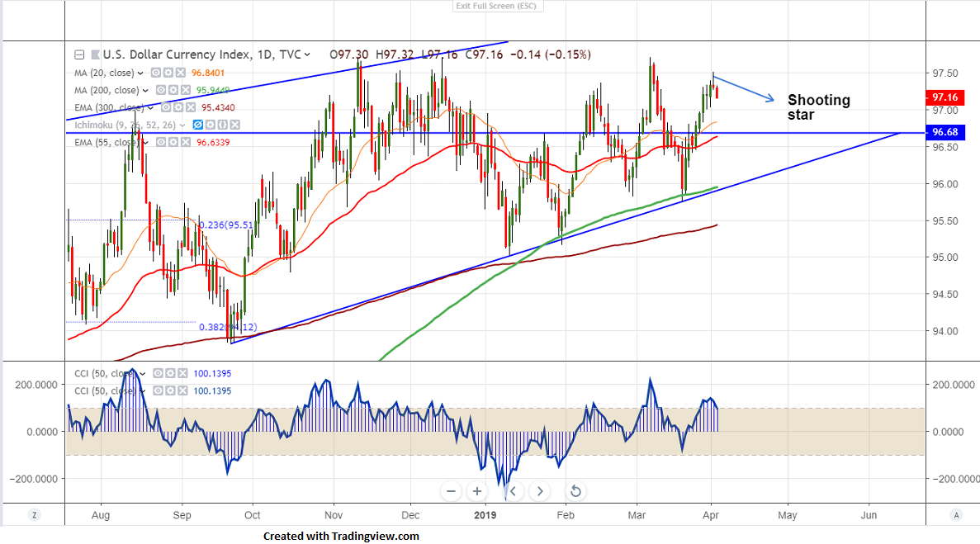Hide the first CCI (50, close) indicator

pyautogui.click(x=159, y=373)
